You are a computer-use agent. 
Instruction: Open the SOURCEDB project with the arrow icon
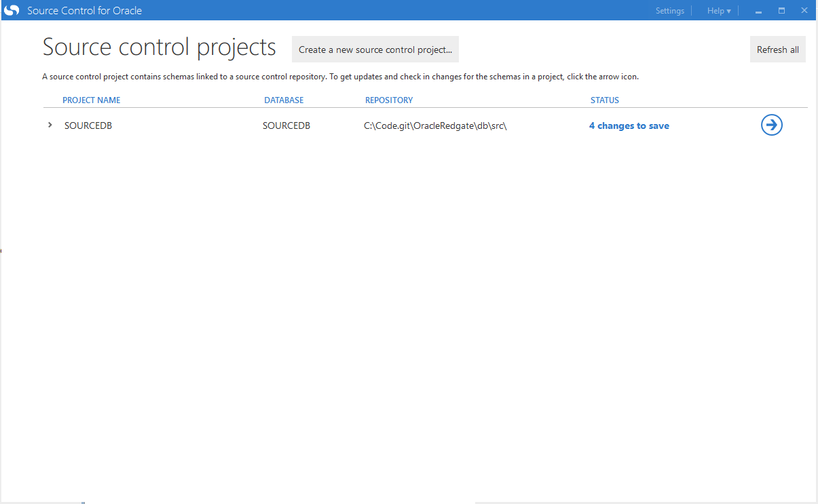[x=771, y=125]
